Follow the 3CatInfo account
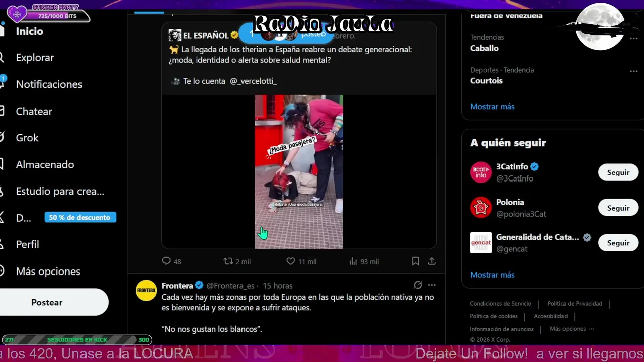 [x=618, y=172]
